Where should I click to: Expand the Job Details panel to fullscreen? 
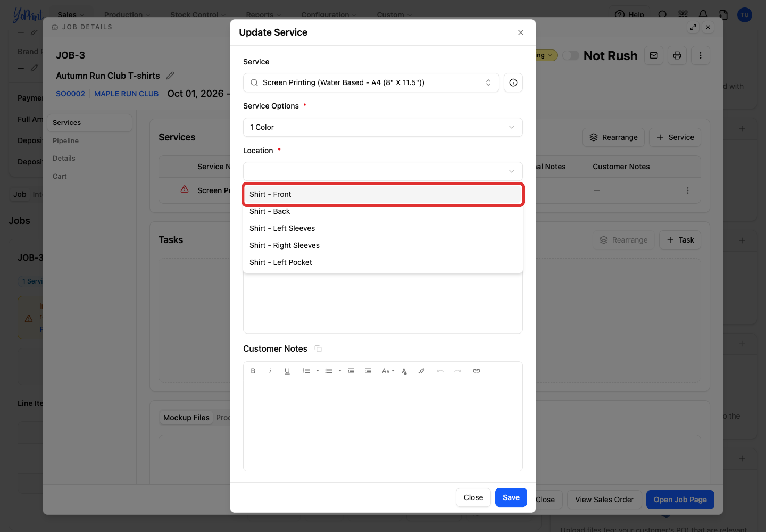coord(693,27)
